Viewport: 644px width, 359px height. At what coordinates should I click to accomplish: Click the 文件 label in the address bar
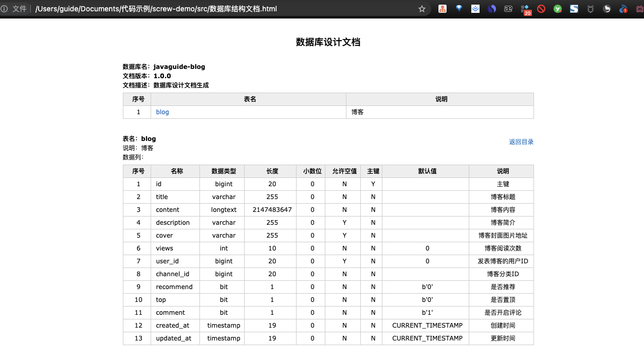tap(20, 9)
